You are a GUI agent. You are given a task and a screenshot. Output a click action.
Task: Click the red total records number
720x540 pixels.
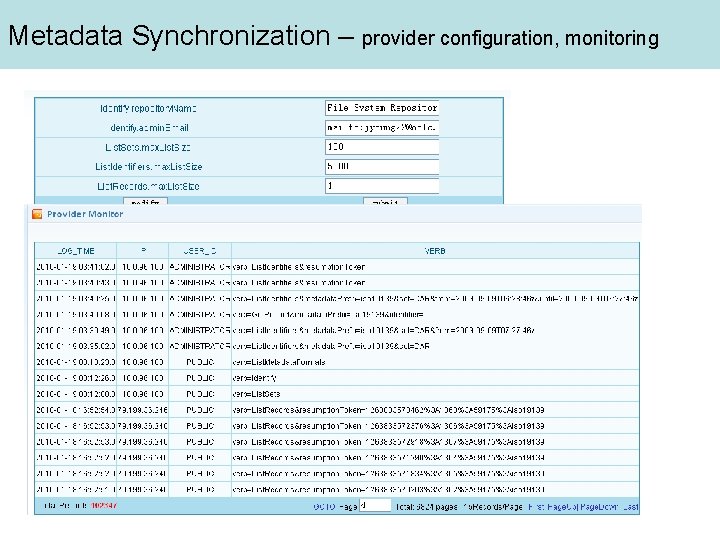click(104, 506)
